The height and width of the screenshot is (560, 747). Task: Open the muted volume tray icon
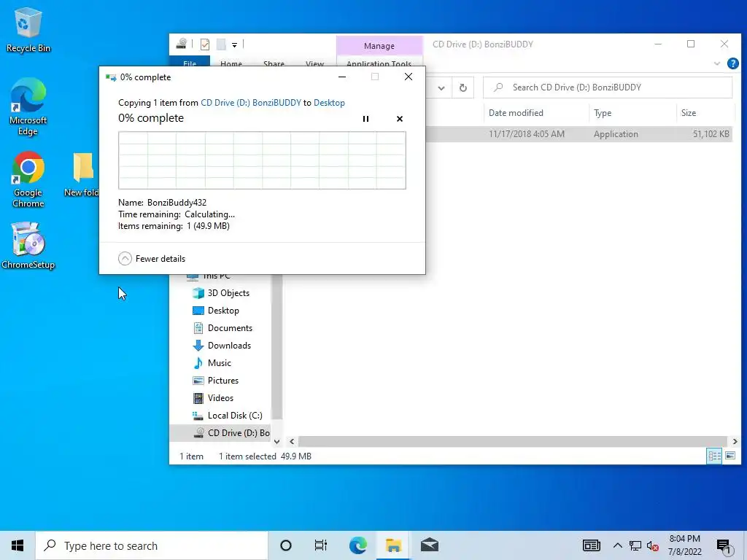click(653, 546)
